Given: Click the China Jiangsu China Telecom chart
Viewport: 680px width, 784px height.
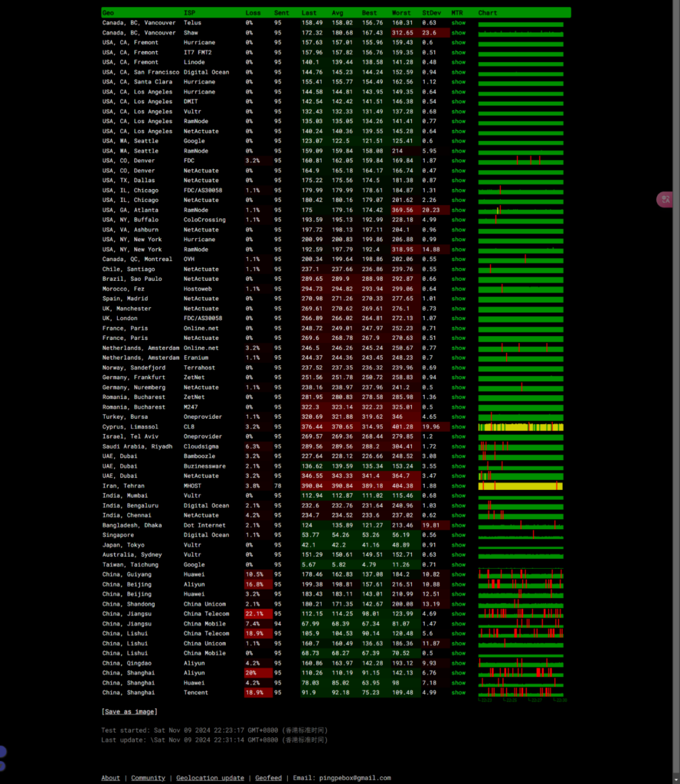Looking at the screenshot, I should pyautogui.click(x=521, y=614).
